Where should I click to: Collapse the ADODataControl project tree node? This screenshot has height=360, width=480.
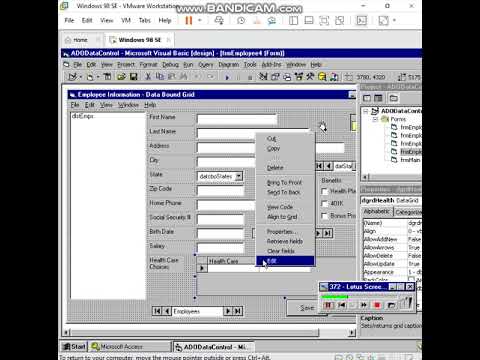(x=366, y=111)
